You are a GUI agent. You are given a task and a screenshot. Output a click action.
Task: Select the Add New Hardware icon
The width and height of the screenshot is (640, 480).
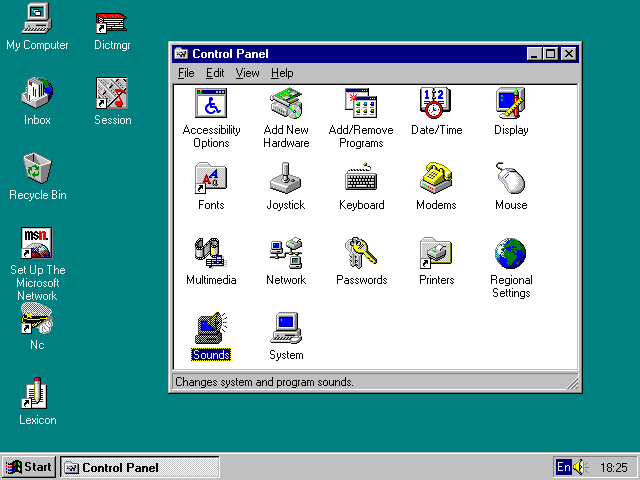click(x=286, y=104)
